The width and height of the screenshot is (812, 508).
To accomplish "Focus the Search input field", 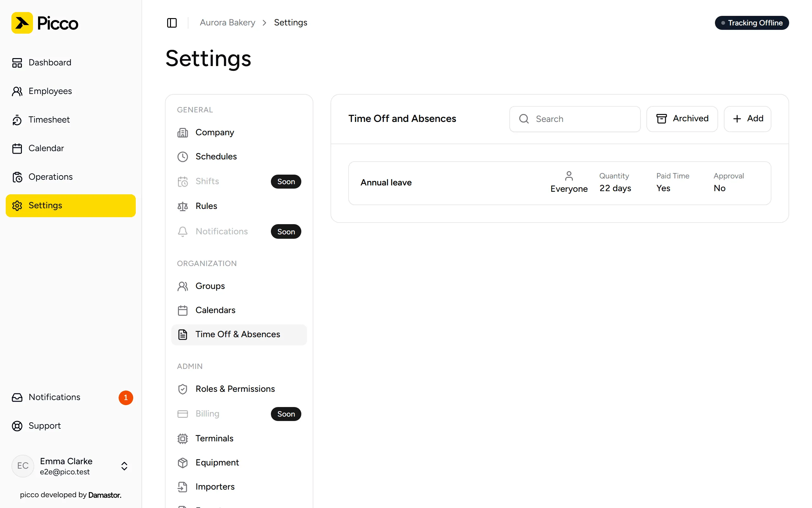I will click(575, 119).
